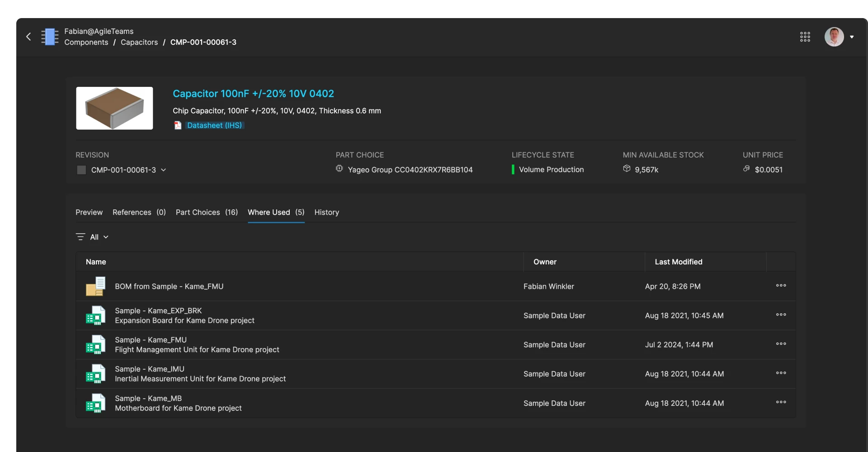
Task: Open the Components breadcrumb link
Action: coord(86,42)
